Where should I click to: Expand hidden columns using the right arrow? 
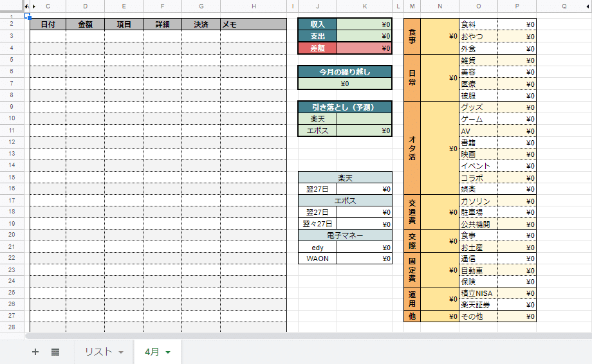[x=33, y=6]
